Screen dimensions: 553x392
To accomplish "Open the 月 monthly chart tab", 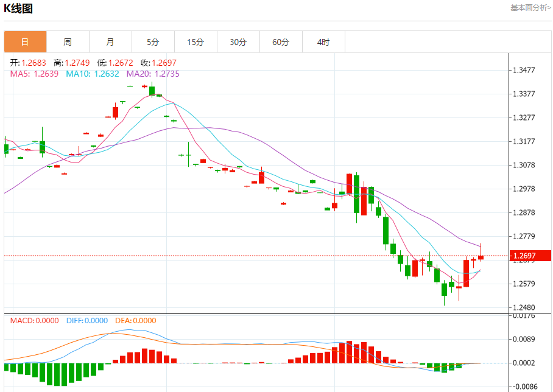I will click(x=110, y=42).
